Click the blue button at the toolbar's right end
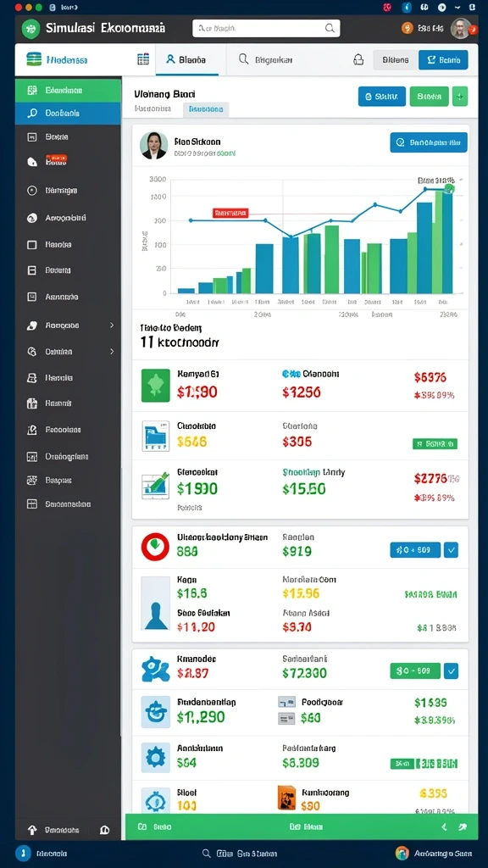 pyautogui.click(x=443, y=60)
